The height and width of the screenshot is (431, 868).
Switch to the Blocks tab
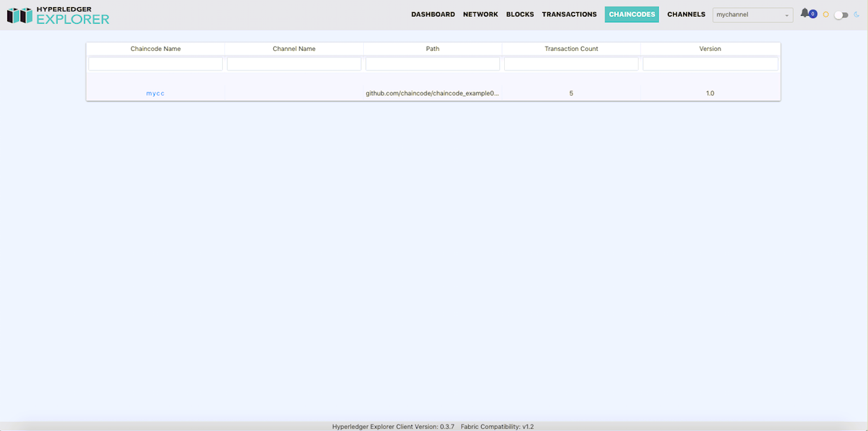point(520,14)
